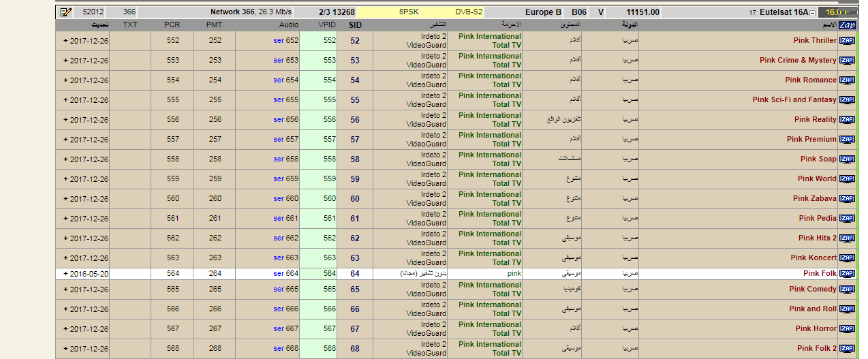
Task: Click the ZAP icon for Pink Koncert
Action: click(847, 258)
